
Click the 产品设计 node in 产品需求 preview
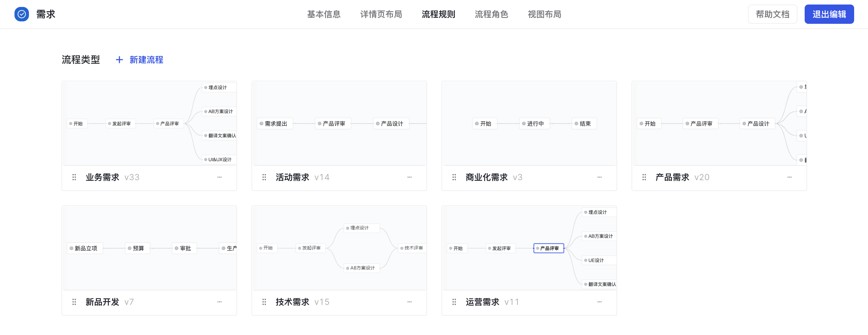tap(757, 124)
